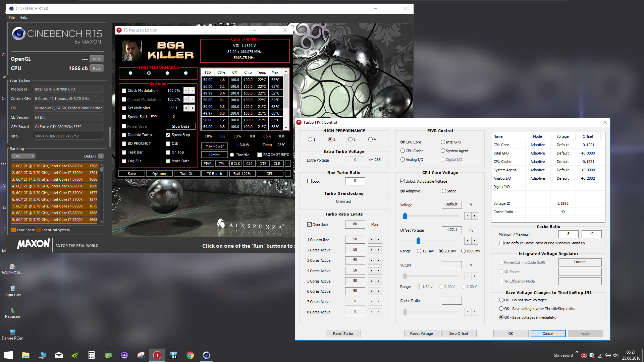This screenshot has width=644, height=362.
Task: Run the OpenGL benchmark
Action: point(97,59)
